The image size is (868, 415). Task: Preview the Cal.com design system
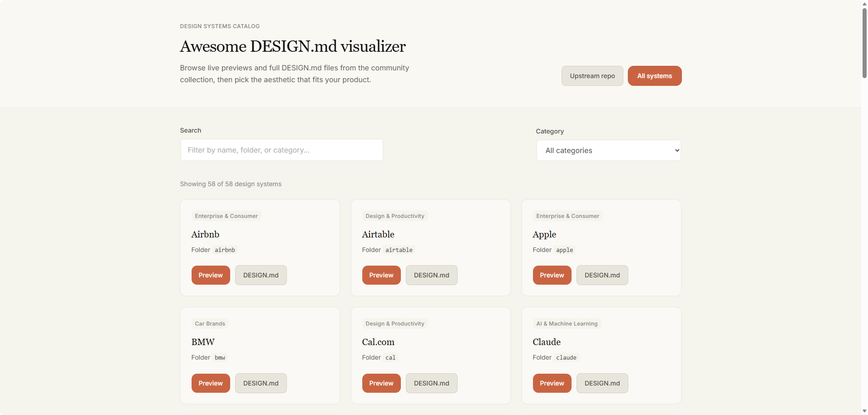tap(381, 383)
